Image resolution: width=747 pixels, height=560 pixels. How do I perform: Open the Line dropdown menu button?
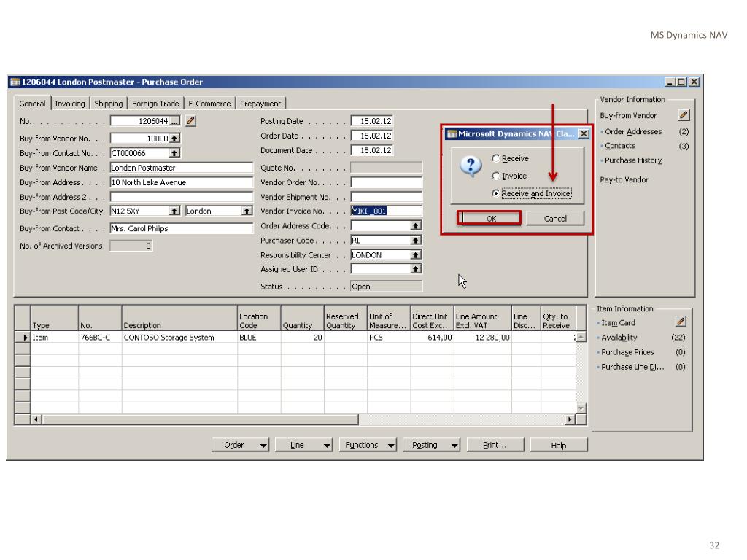[303, 445]
